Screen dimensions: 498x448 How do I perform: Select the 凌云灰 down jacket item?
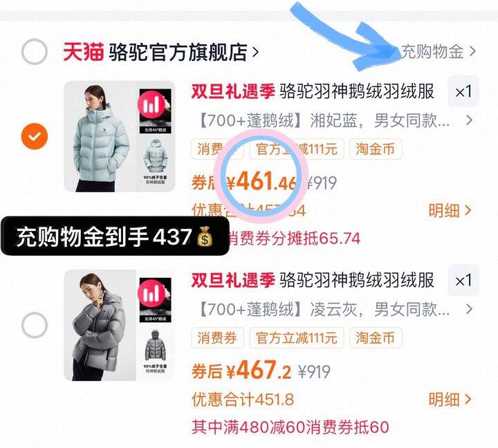click(x=35, y=325)
